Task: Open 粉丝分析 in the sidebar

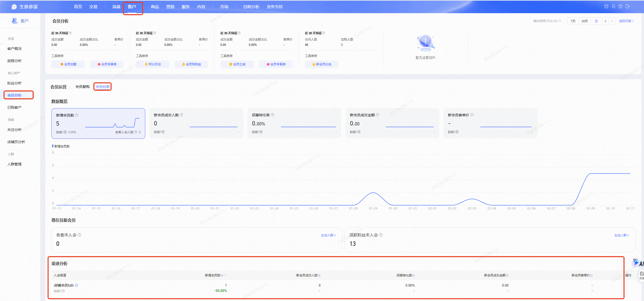Action: (14, 83)
